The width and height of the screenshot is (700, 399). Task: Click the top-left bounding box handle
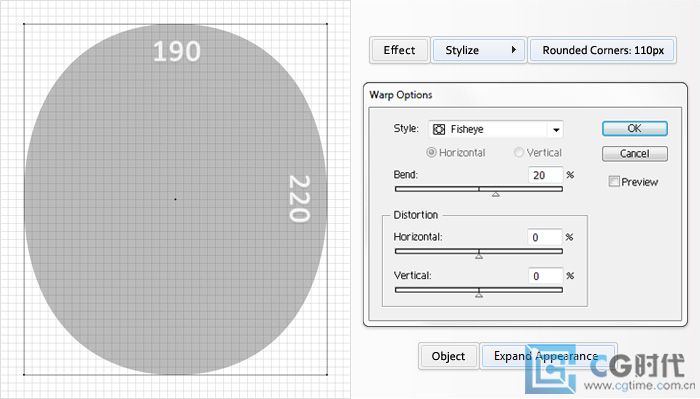(x=24, y=24)
